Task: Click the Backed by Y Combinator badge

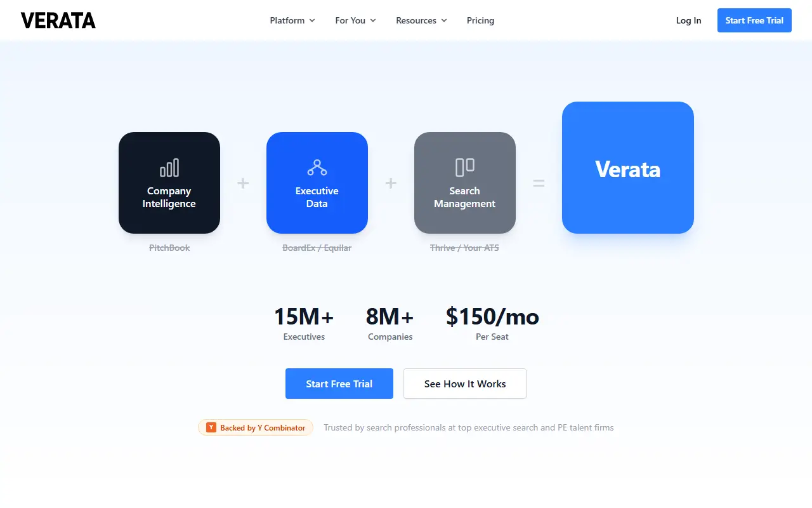Action: tap(256, 428)
